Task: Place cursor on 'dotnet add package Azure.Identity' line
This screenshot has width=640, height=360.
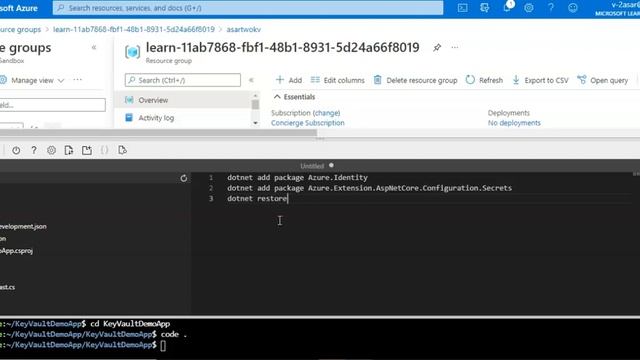Action: (x=297, y=178)
